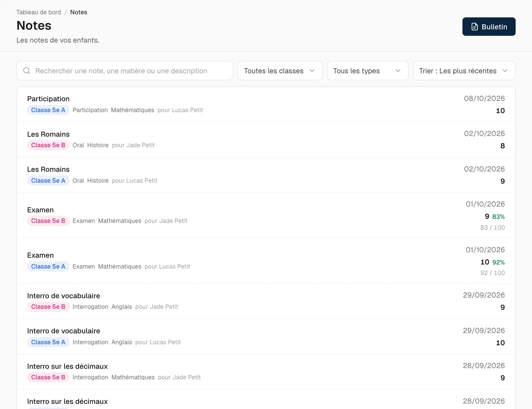Image resolution: width=532 pixels, height=409 pixels.
Task: Click Classe 5e A badge on Interro de vocabulaire
Action: tap(48, 342)
